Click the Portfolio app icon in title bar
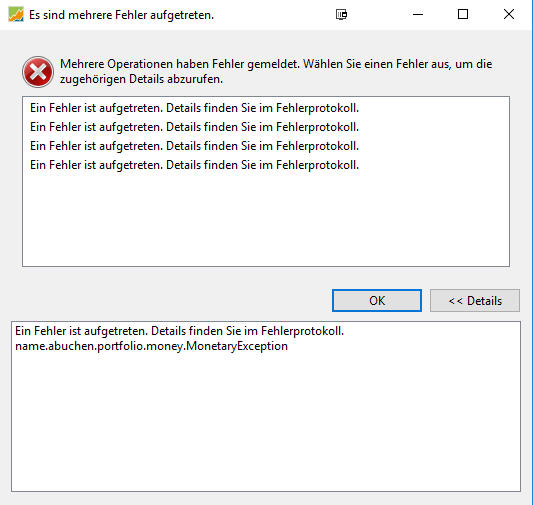This screenshot has height=505, width=533. 16,15
